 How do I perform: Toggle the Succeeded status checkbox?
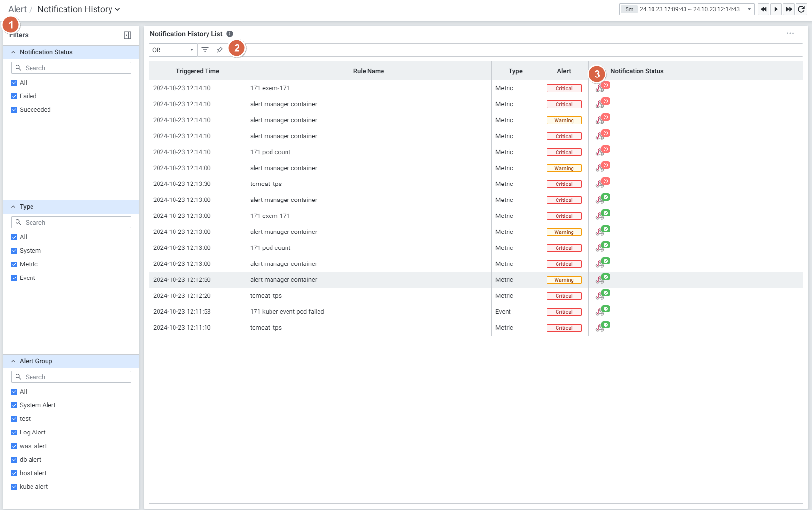coord(14,110)
